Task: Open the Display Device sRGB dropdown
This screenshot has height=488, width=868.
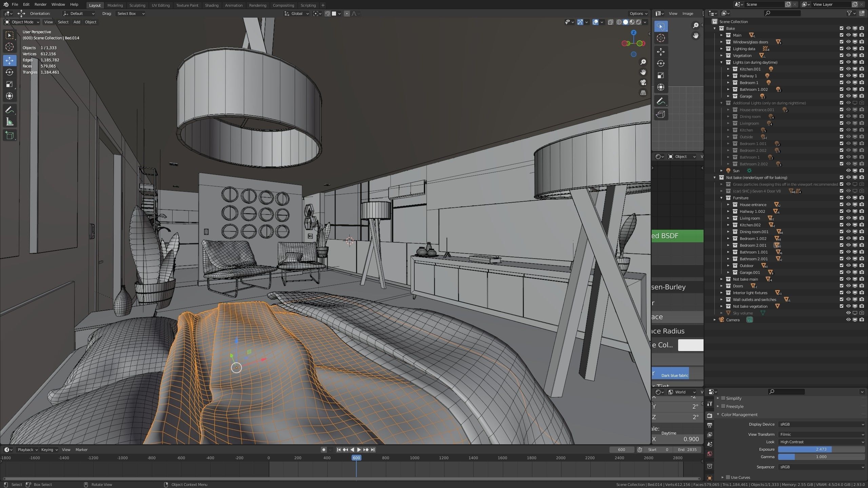Action: tap(822, 424)
